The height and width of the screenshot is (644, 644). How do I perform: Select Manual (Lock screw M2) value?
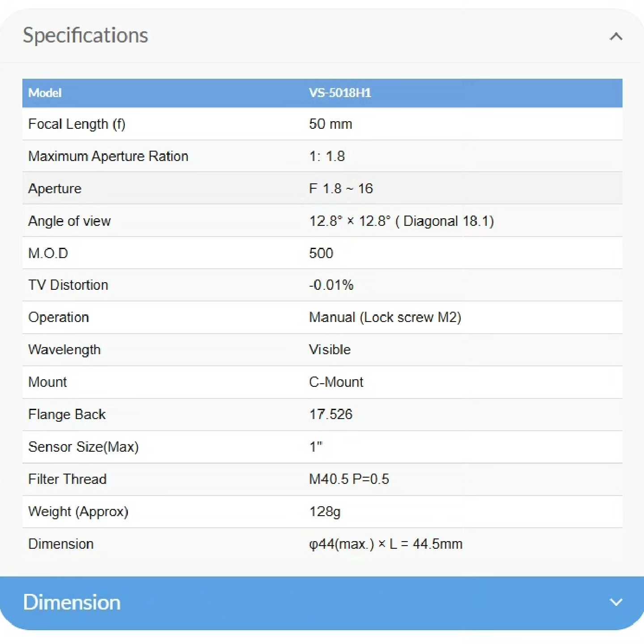click(385, 318)
